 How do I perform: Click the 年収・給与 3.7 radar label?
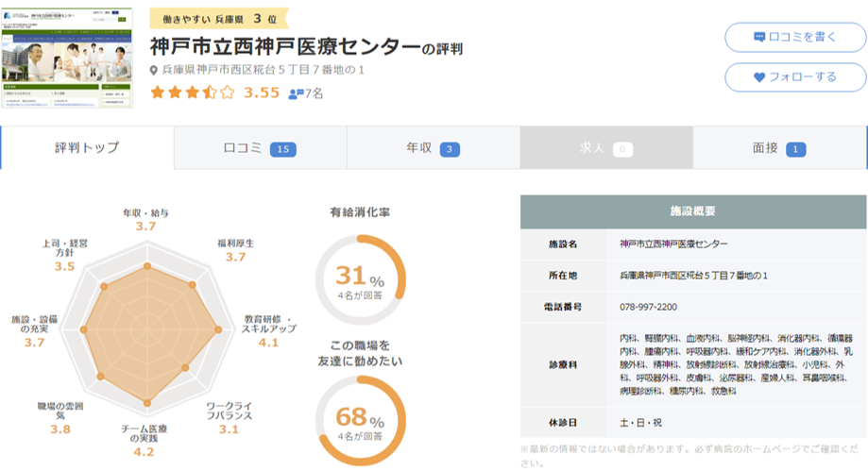click(145, 220)
